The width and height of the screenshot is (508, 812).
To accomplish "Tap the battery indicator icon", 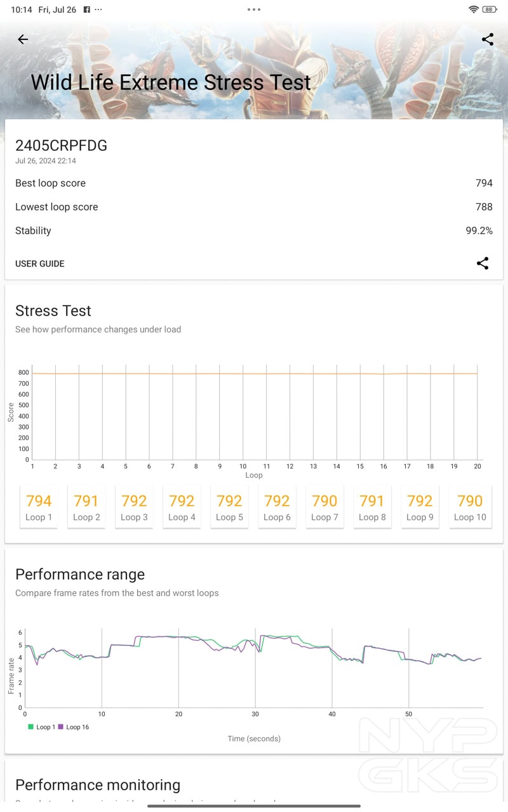I will (489, 10).
